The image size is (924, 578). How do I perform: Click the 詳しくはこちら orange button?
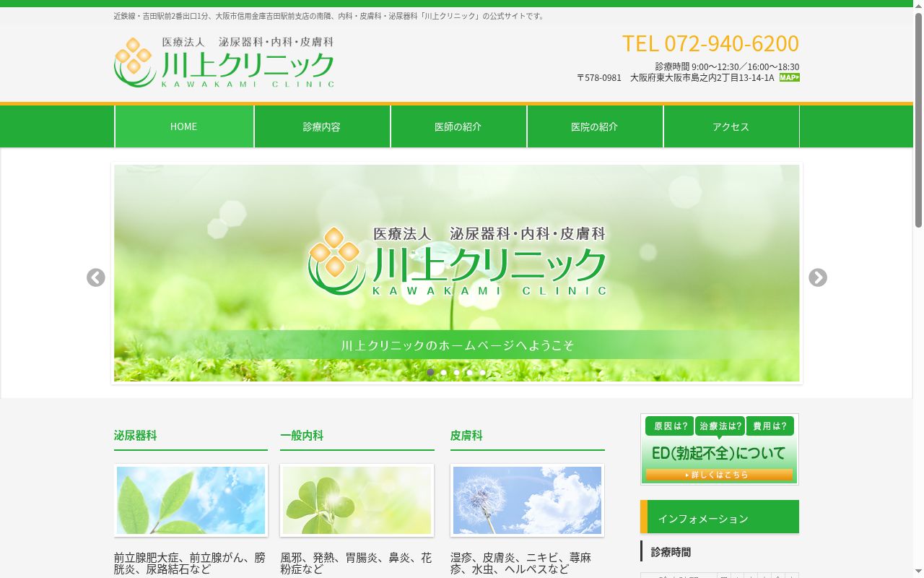[719, 475]
